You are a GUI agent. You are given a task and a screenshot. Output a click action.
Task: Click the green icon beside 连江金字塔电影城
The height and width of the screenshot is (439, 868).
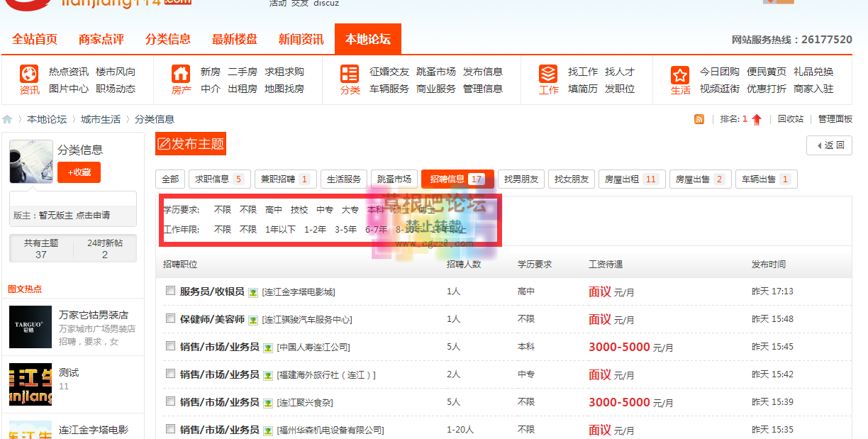(x=253, y=291)
